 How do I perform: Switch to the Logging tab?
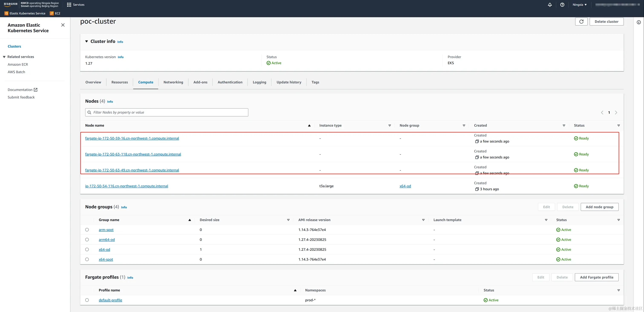click(x=260, y=82)
